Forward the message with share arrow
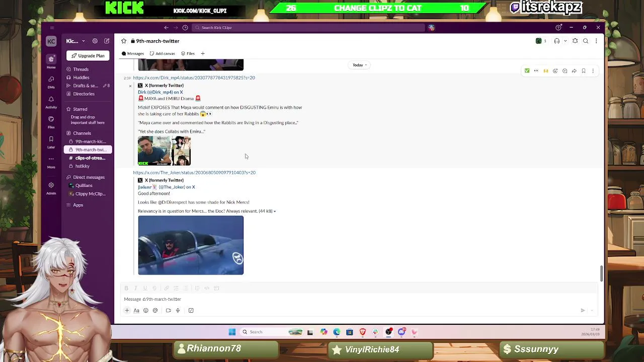This screenshot has width=644, height=362. 574,71
